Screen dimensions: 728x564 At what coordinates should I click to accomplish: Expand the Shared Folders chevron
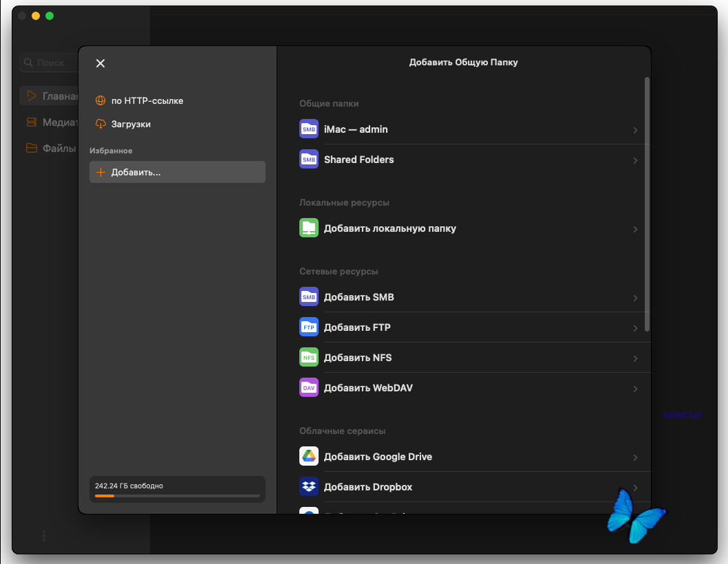635,161
